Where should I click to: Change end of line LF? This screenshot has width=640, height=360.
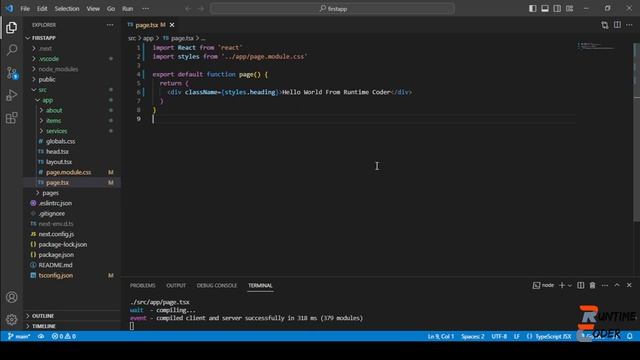(x=517, y=336)
